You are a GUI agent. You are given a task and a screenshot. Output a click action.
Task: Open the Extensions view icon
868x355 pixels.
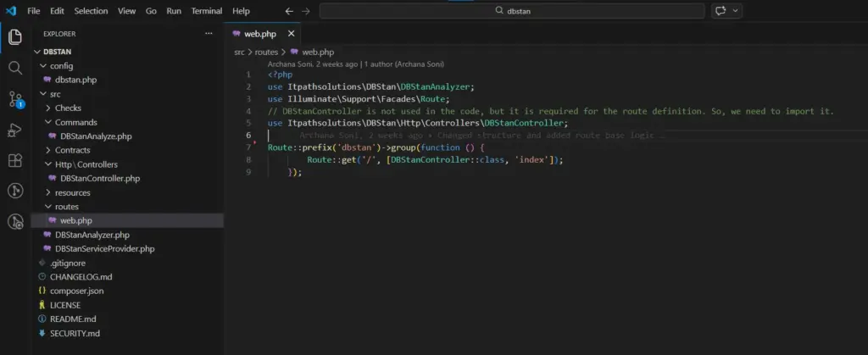pos(14,160)
